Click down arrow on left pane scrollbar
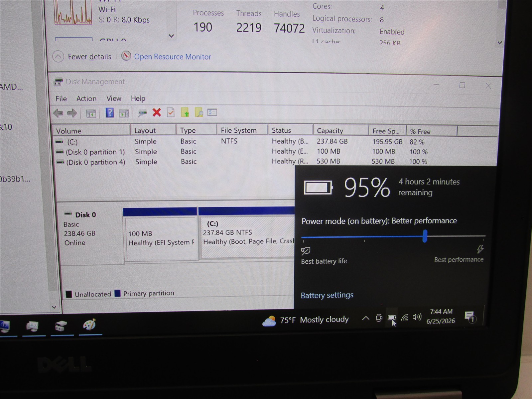 54,307
